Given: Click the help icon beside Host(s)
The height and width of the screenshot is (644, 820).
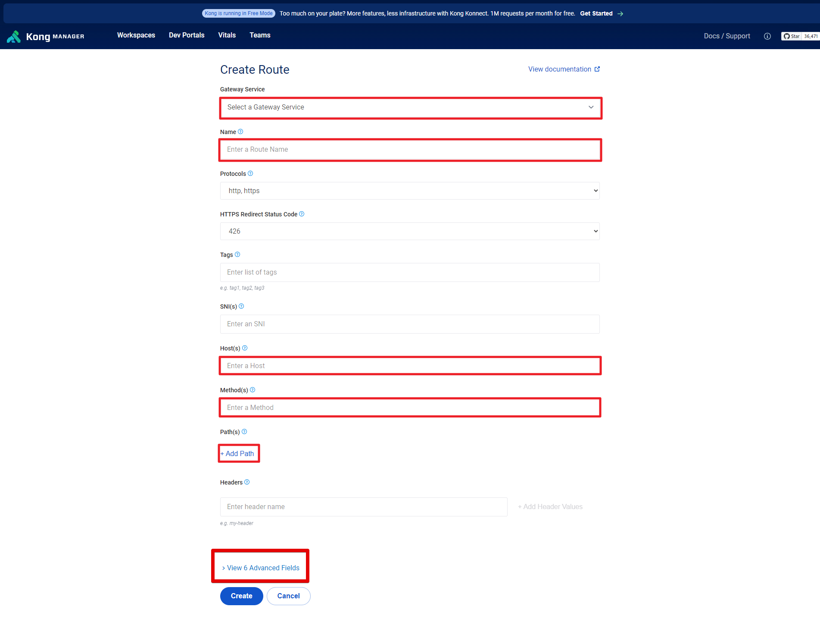Looking at the screenshot, I should click(245, 348).
